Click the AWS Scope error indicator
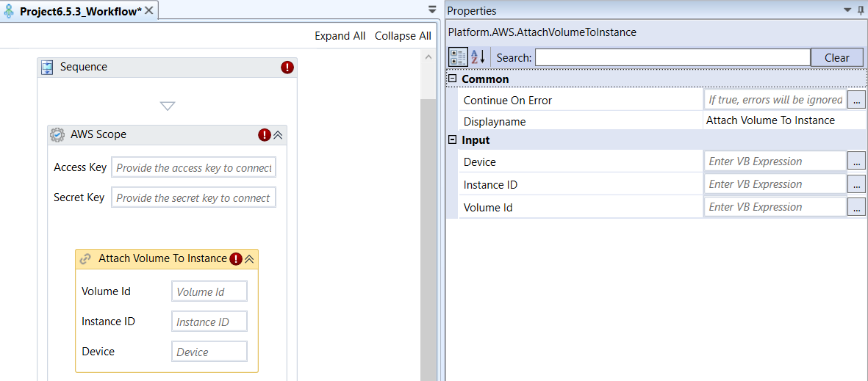868x381 pixels. pos(265,135)
